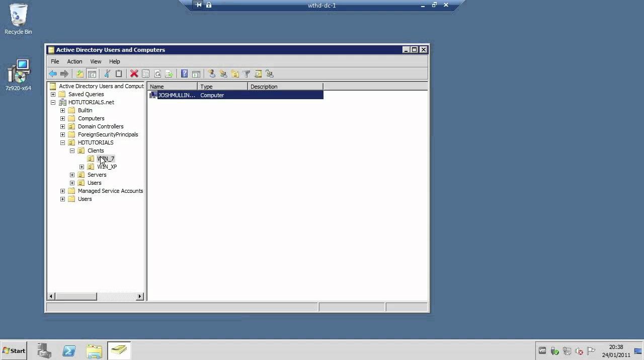Sort by the Name column header
644x360 pixels.
tap(172, 87)
